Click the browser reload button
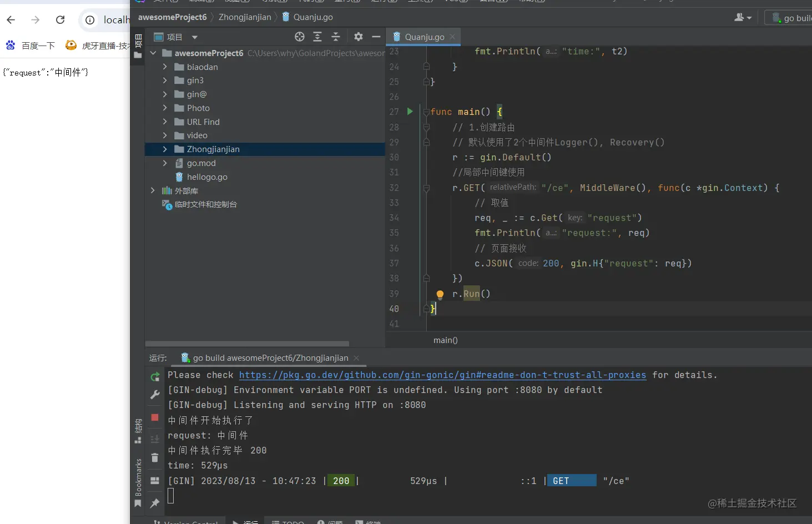This screenshot has width=812, height=524. tap(60, 20)
